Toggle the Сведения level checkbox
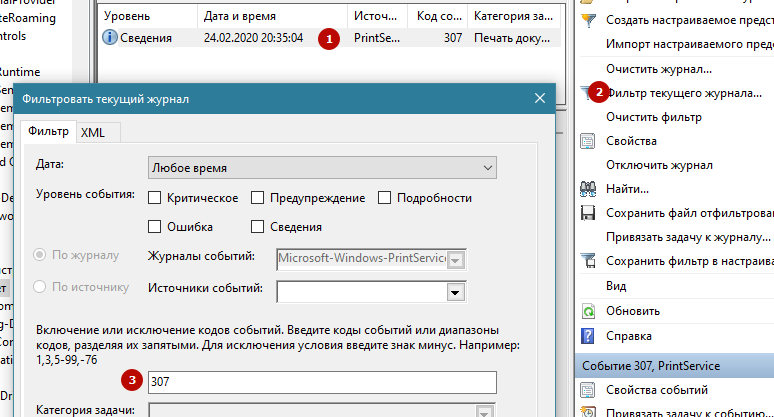Screen dimensions: 774x417 tap(258, 227)
